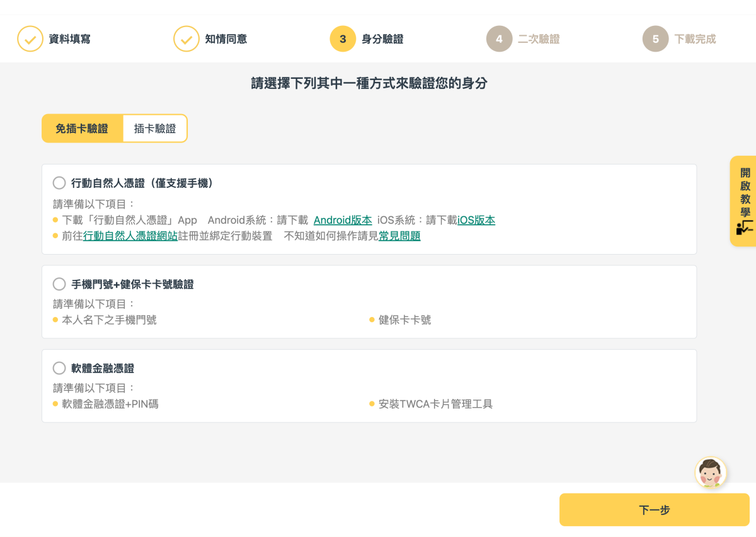The width and height of the screenshot is (756, 537).
Task: Switch to 插卡驗證 tab
Action: pyautogui.click(x=155, y=129)
